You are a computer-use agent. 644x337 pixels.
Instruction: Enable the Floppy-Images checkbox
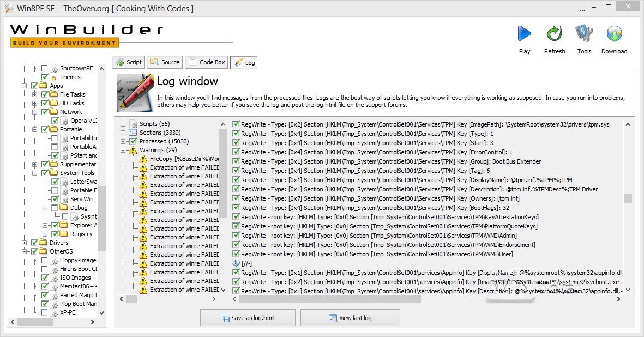44,260
